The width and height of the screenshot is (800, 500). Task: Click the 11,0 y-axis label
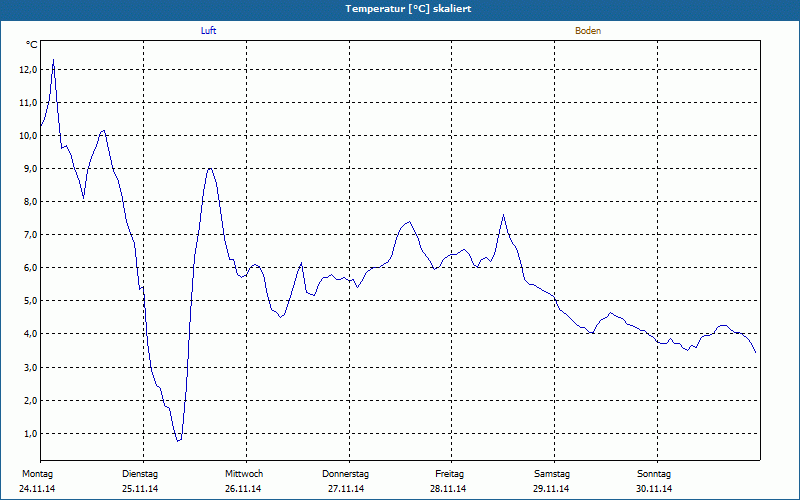[x=28, y=103]
